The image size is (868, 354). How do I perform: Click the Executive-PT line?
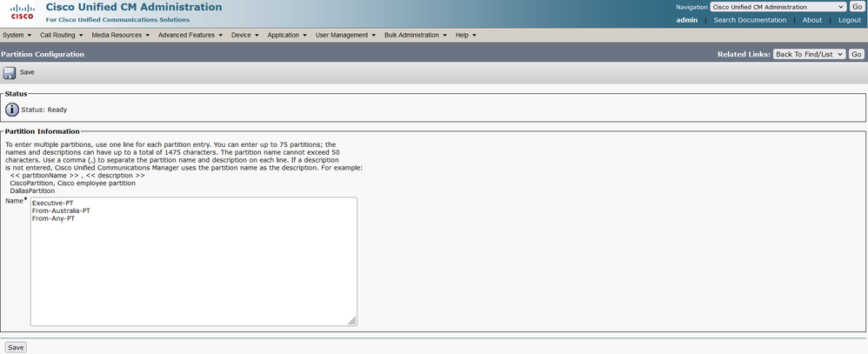coord(52,204)
